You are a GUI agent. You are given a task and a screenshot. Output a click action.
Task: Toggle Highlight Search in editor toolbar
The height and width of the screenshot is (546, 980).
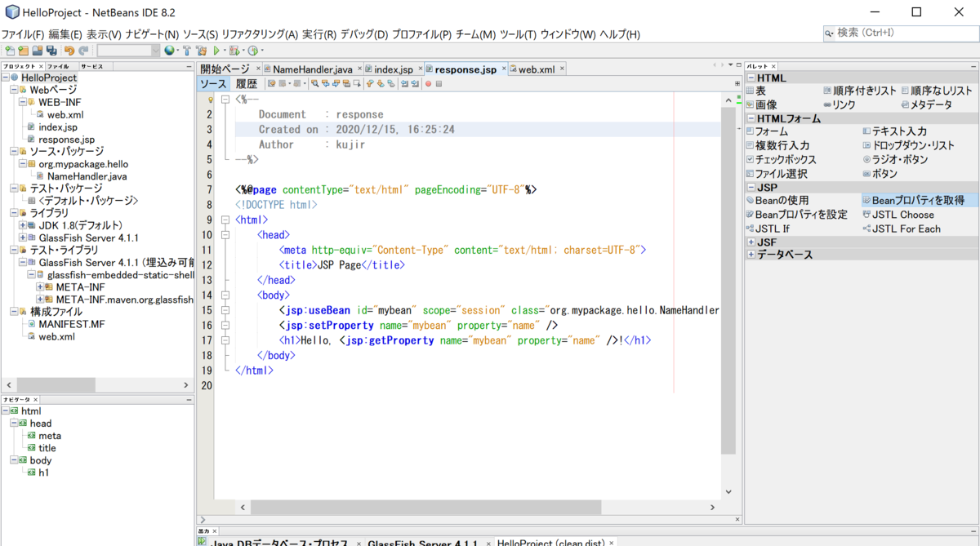[346, 83]
